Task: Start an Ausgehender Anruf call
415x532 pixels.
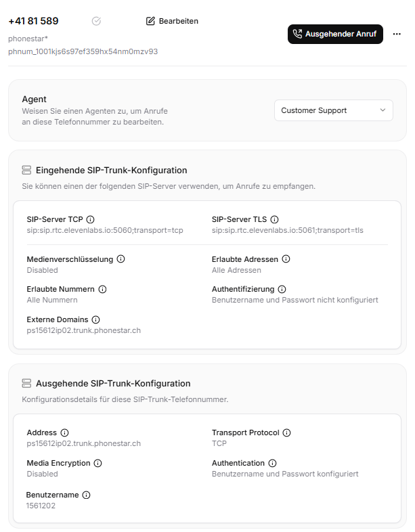Action: point(335,35)
